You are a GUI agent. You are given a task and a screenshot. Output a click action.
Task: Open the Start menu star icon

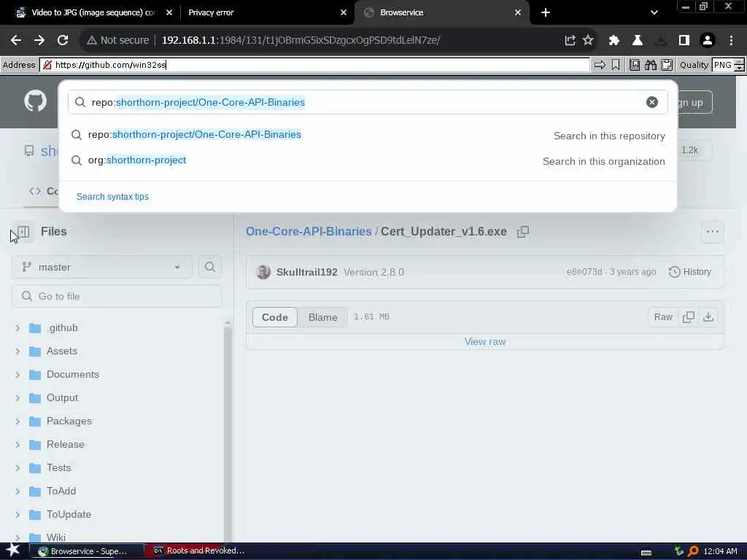click(x=13, y=551)
